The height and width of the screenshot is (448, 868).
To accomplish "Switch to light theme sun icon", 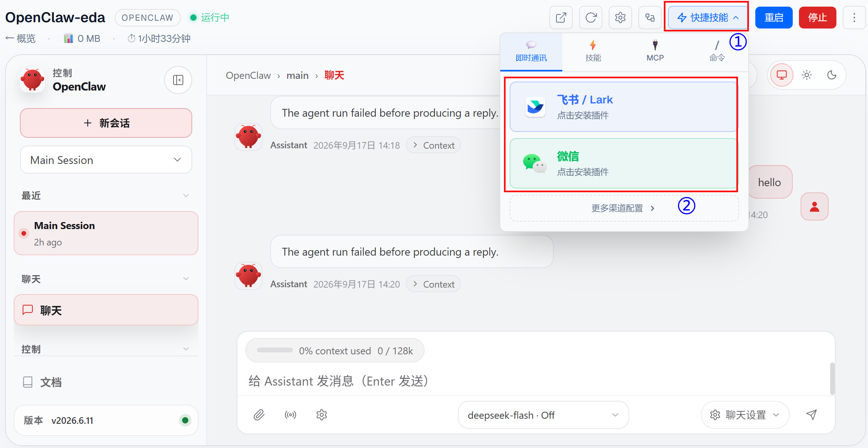I will (x=807, y=75).
